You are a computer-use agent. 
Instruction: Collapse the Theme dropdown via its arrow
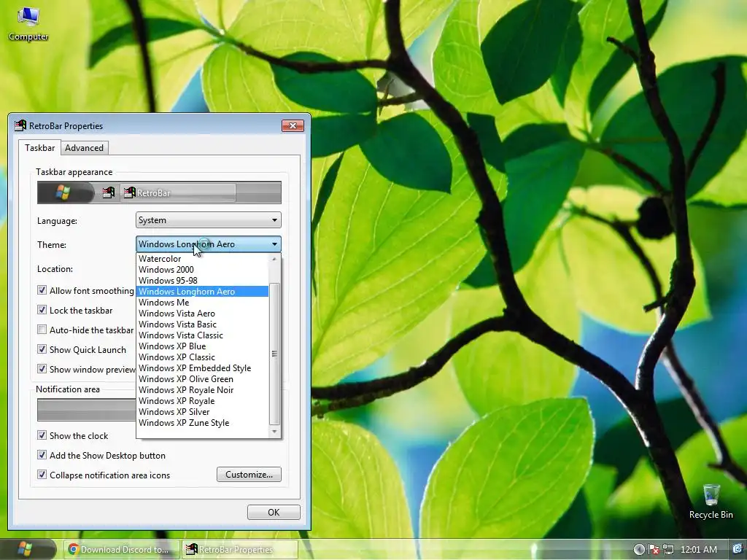pos(274,244)
